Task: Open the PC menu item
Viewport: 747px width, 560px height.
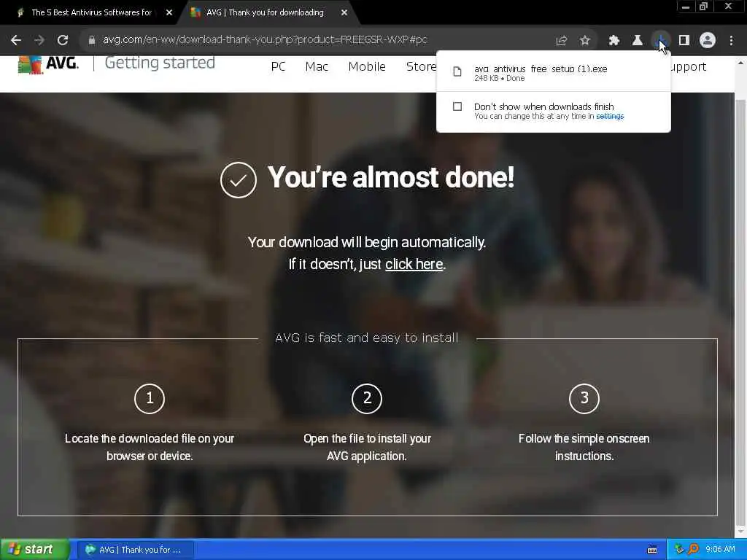Action: pos(278,66)
